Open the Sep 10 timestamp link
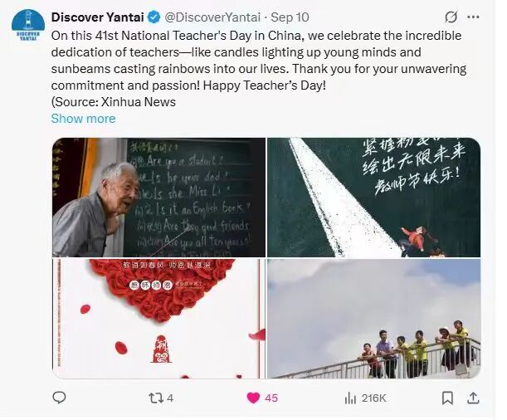This screenshot has height=420, width=507. point(290,17)
